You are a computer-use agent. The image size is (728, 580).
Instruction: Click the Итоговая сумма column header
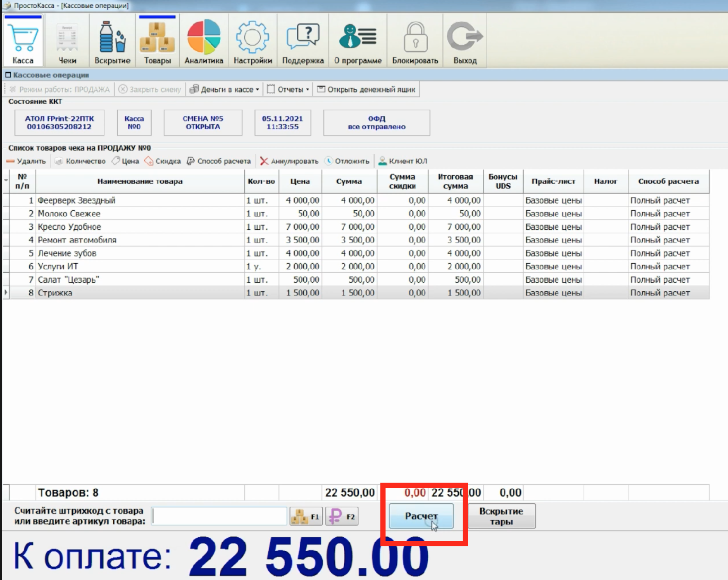[x=455, y=181]
